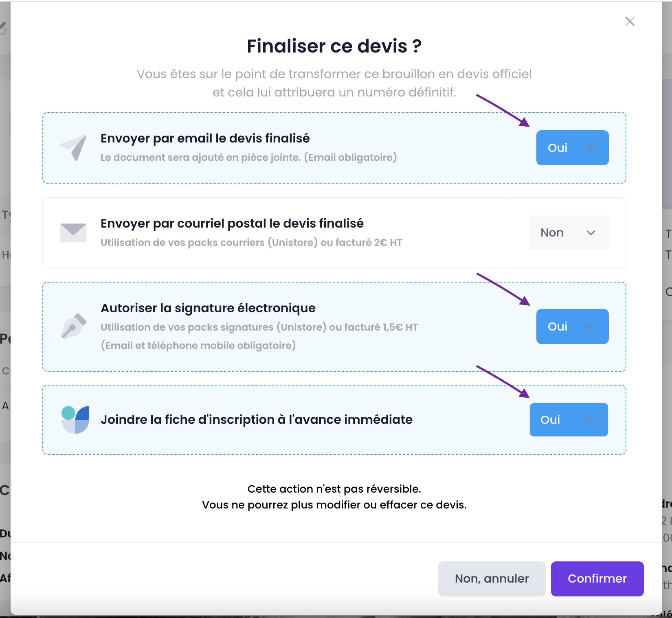Image resolution: width=672 pixels, height=618 pixels.
Task: Select the Joindre la fiche d'inscription card
Action: point(334,420)
